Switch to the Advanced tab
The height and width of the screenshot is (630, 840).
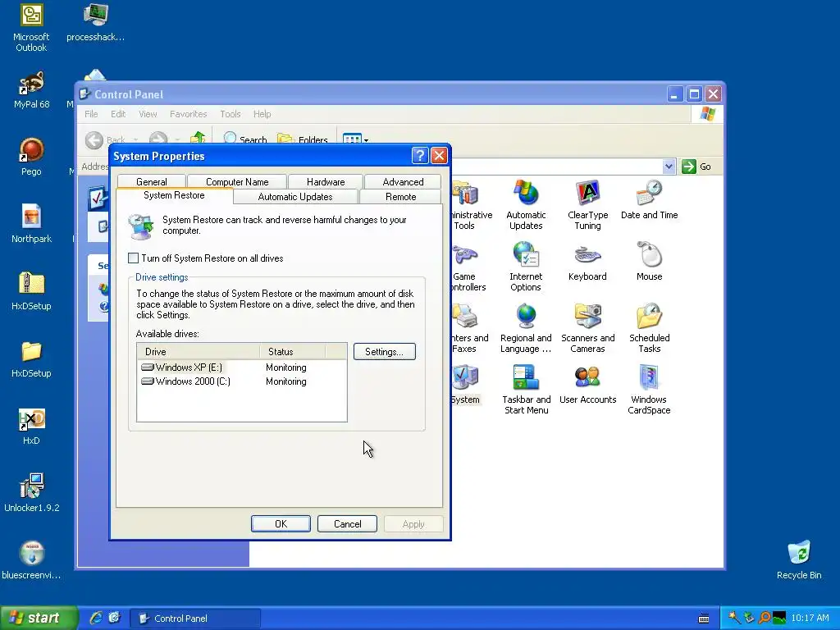pyautogui.click(x=403, y=181)
